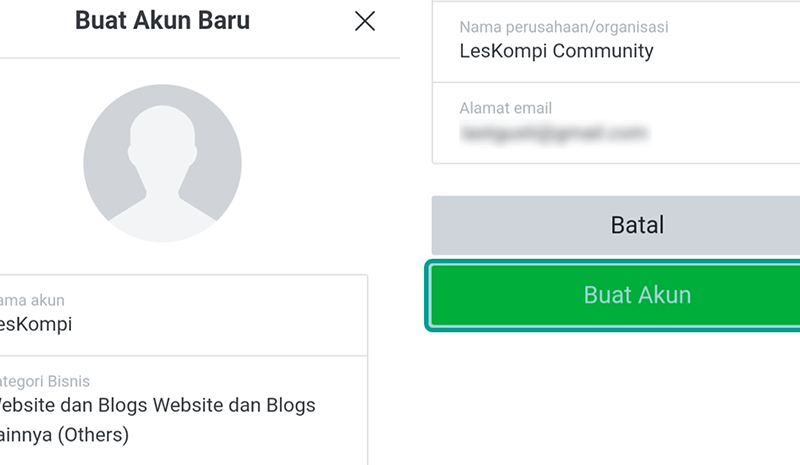Click the Buat Akun Baru header title
This screenshot has height=465, width=800.
[x=162, y=20]
